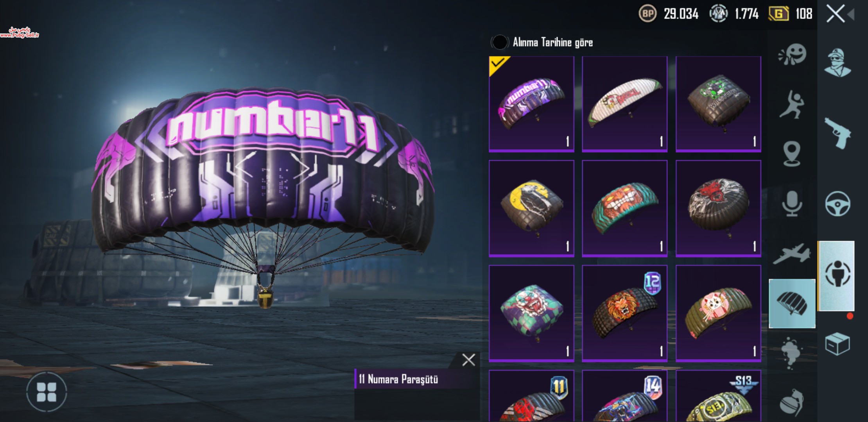Select the dance emote category icon
Image resolution: width=868 pixels, height=422 pixels.
792,104
